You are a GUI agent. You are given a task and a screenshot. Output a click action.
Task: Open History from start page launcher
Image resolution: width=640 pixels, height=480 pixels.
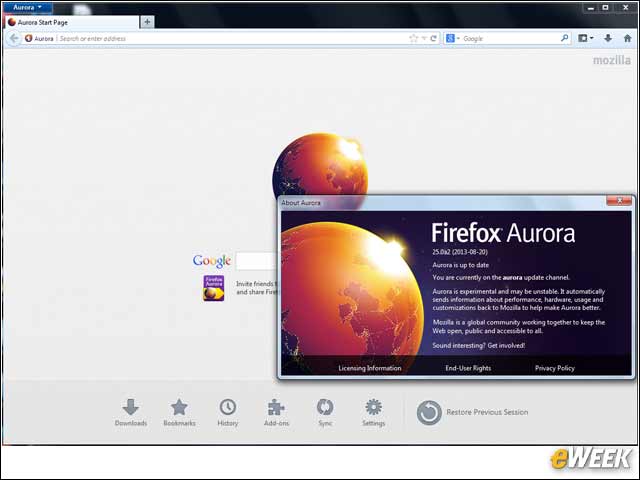tap(228, 412)
